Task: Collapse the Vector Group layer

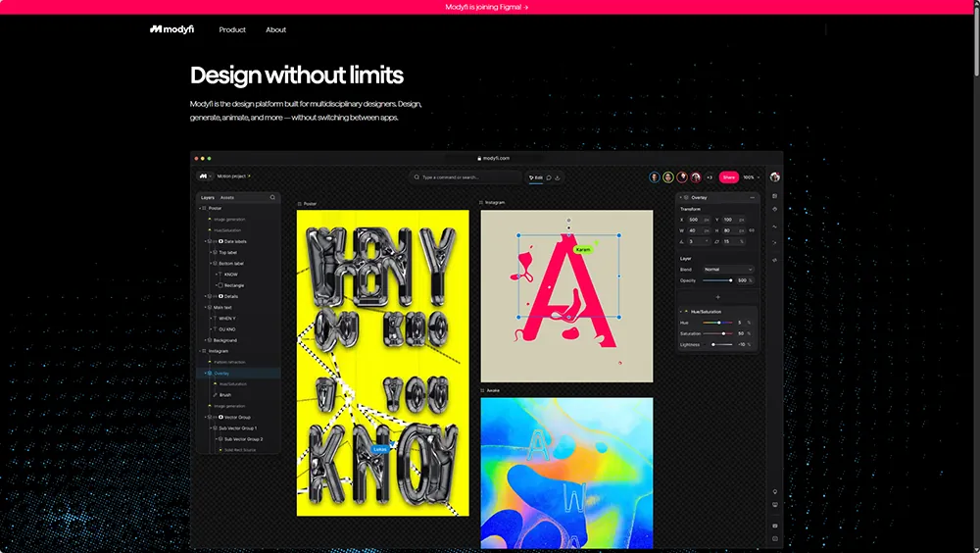Action: [205, 417]
